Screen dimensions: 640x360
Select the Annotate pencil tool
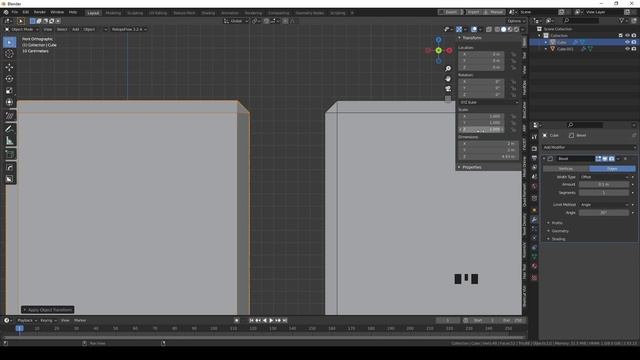click(x=9, y=129)
